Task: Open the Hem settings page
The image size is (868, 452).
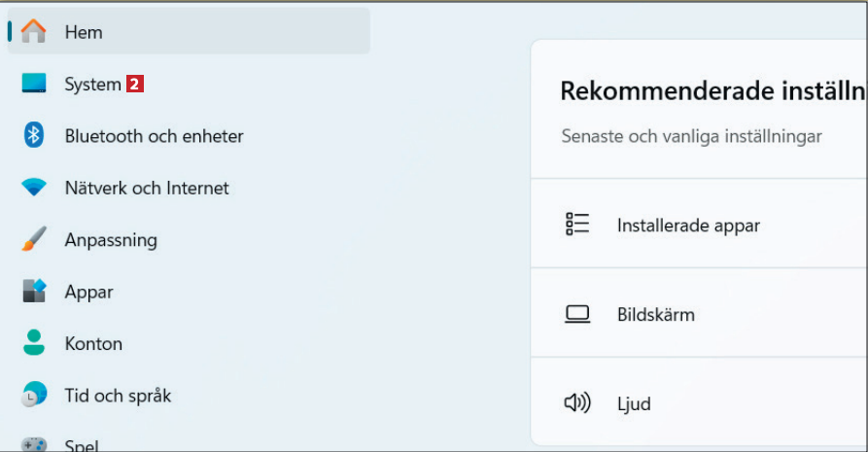Action: pos(84,32)
